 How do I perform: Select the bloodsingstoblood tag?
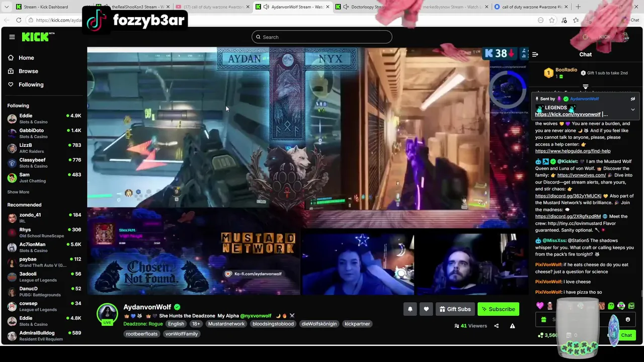point(273,324)
